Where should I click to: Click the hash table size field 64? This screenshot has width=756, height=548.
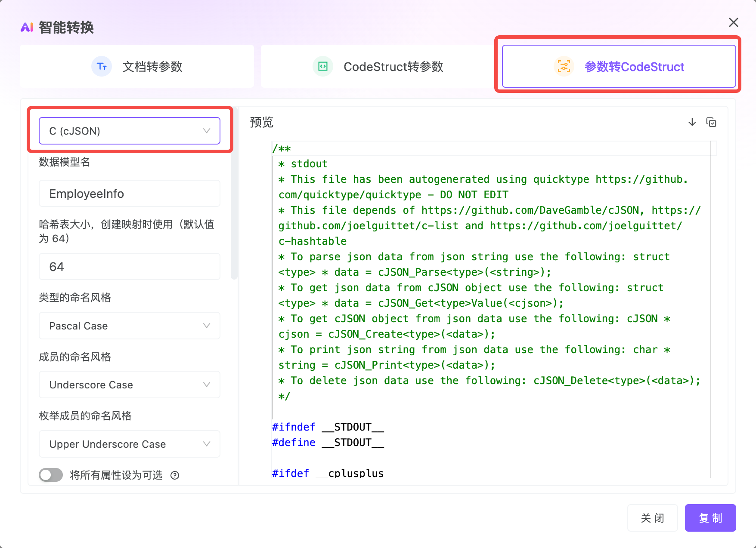(130, 267)
